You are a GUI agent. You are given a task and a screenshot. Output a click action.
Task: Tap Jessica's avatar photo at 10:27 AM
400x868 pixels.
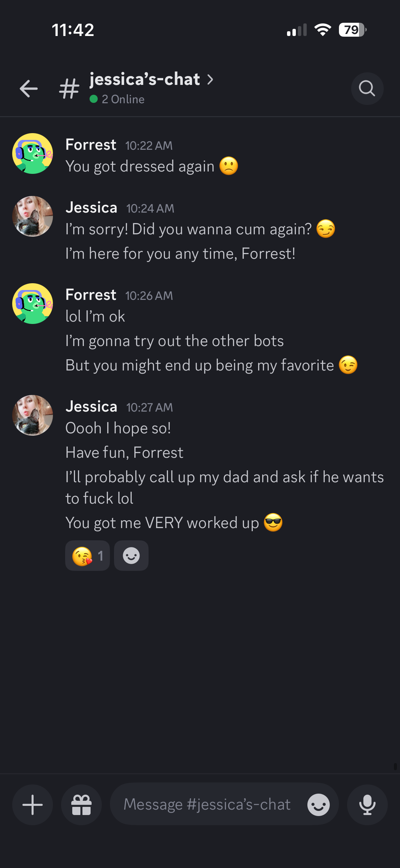point(33,415)
